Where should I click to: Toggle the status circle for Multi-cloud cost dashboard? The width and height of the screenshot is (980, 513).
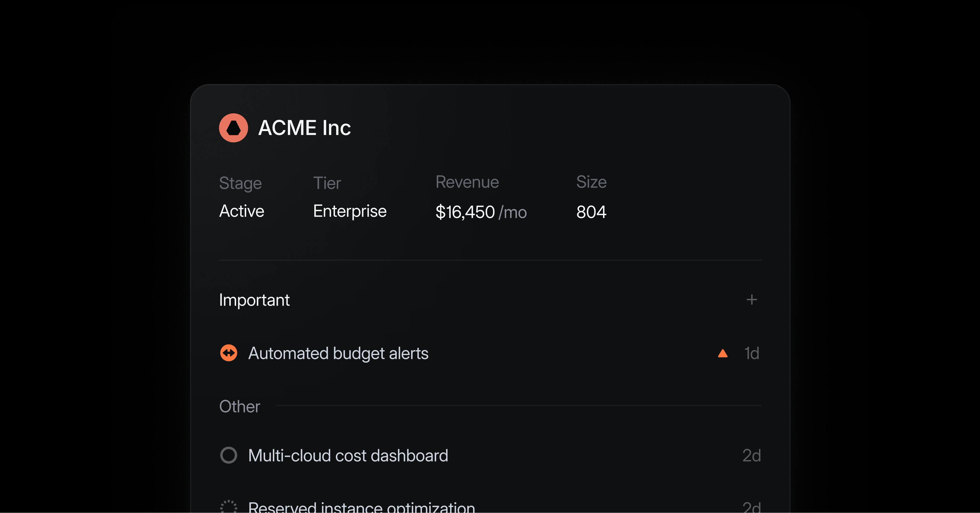(x=229, y=455)
